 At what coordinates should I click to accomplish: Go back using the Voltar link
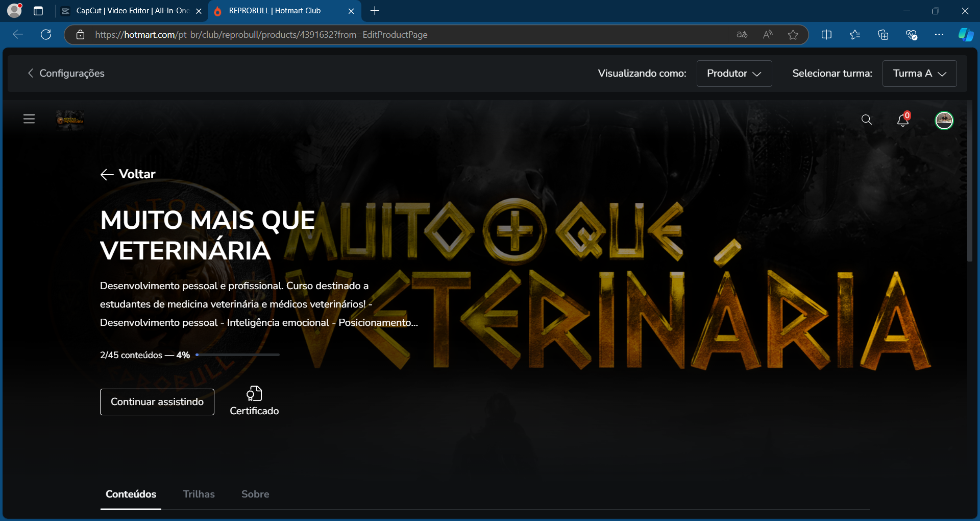pos(128,174)
